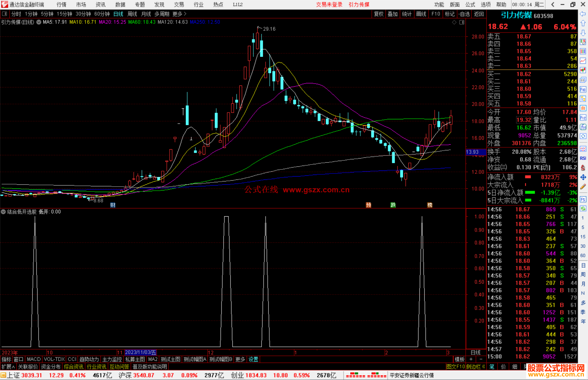Image resolution: width=588 pixels, height=380 pixels.
Task: Click the RSI indicator icon
Action: tap(583, 158)
